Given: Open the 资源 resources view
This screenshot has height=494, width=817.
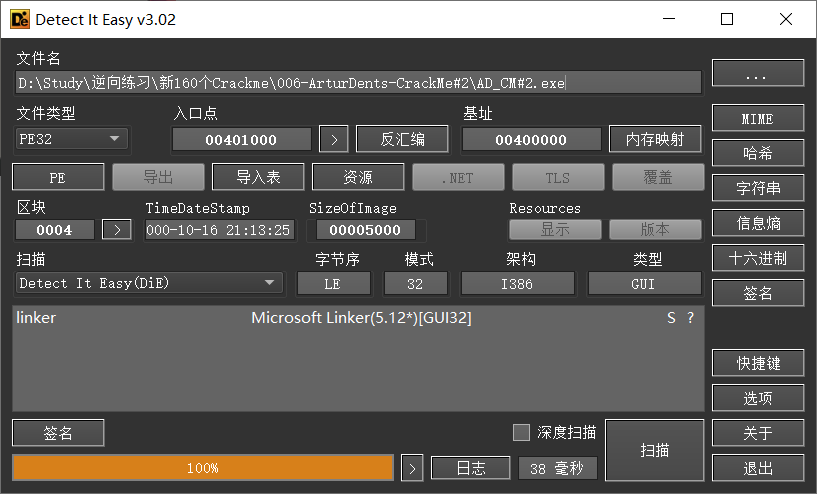Looking at the screenshot, I should point(358,177).
